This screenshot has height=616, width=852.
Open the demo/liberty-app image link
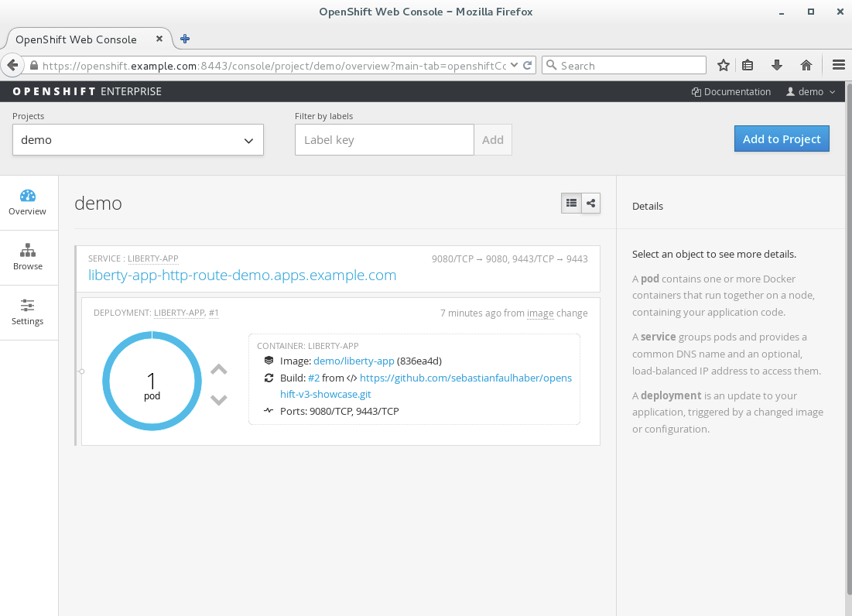354,361
